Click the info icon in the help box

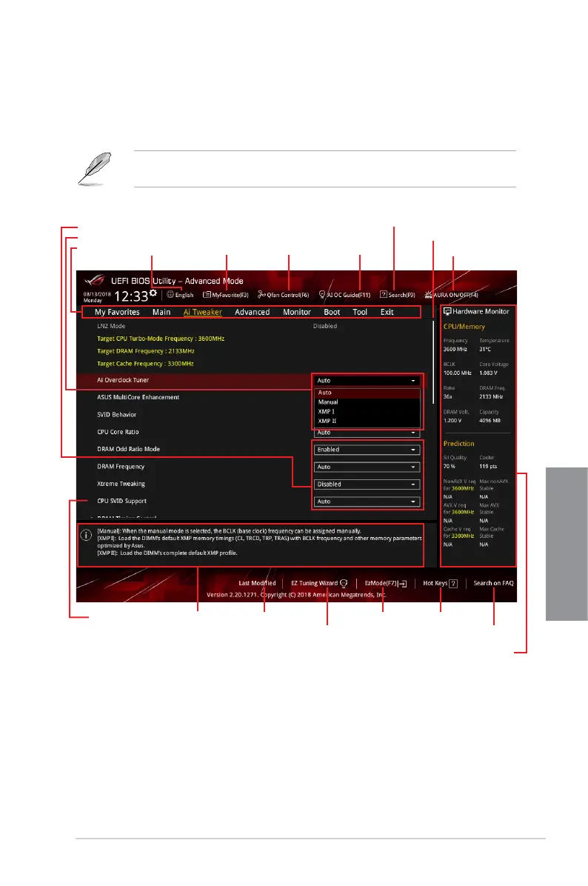[86, 535]
